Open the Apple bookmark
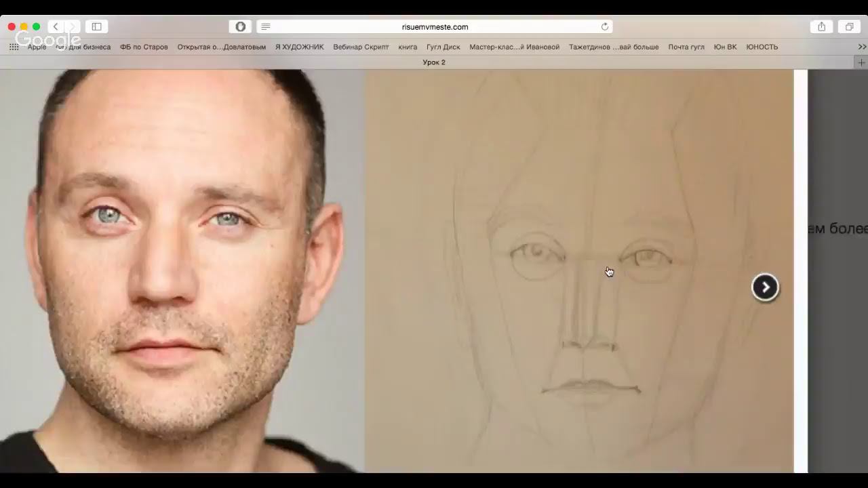Image resolution: width=868 pixels, height=488 pixels. [x=37, y=47]
